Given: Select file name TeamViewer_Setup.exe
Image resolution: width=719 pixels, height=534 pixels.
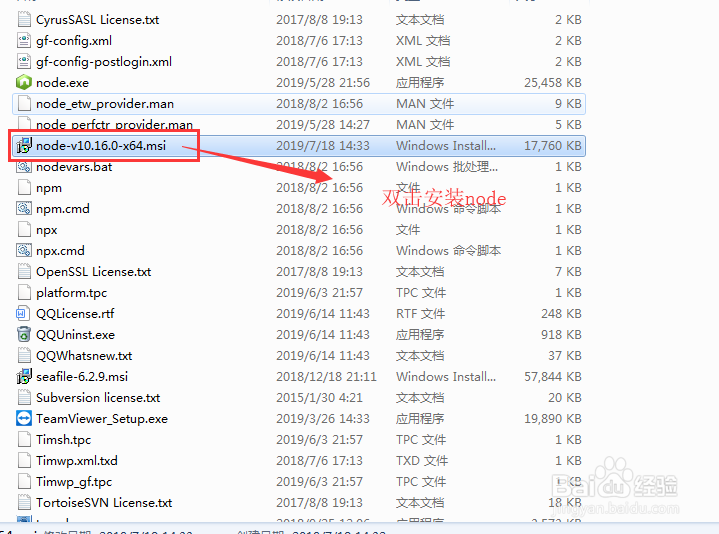Looking at the screenshot, I should click(102, 419).
